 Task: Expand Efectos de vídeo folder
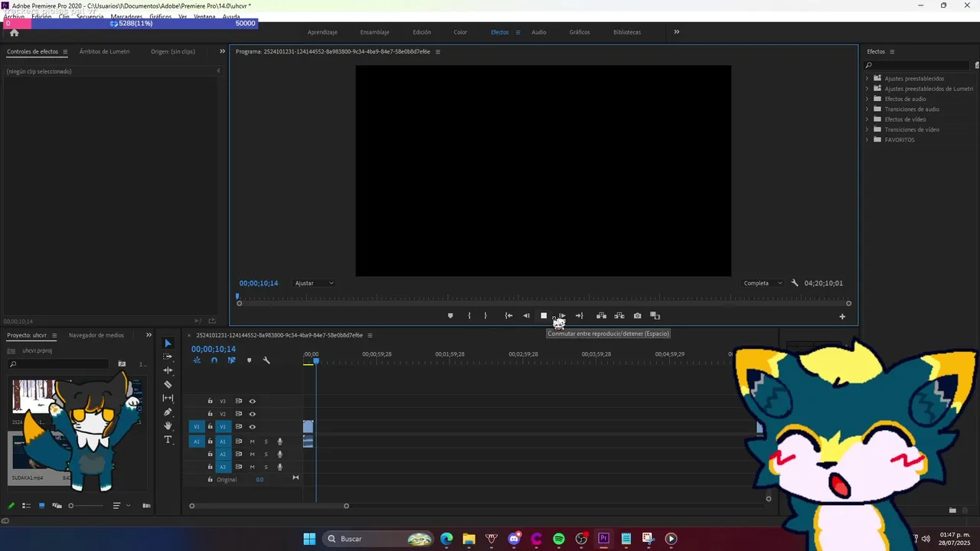click(867, 119)
